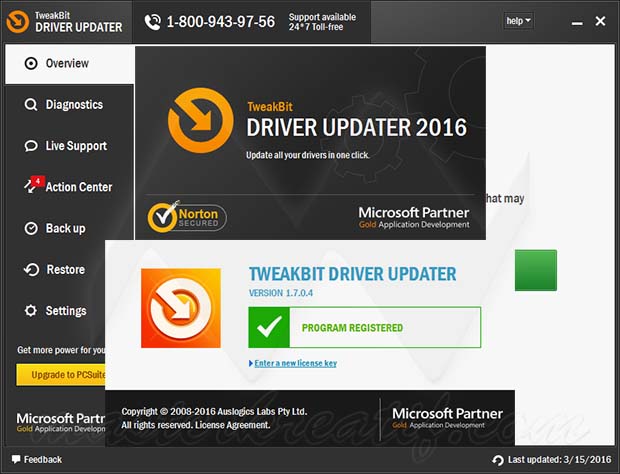Click the Overview target icon
The width and height of the screenshot is (620, 474).
coord(31,63)
